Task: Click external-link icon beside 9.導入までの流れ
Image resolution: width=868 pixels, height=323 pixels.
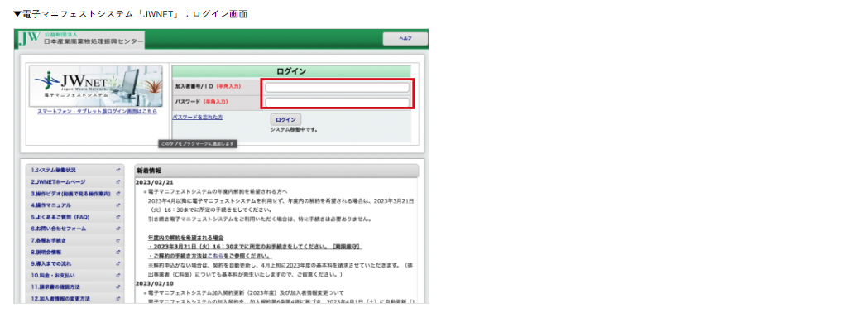Action: tap(117, 263)
